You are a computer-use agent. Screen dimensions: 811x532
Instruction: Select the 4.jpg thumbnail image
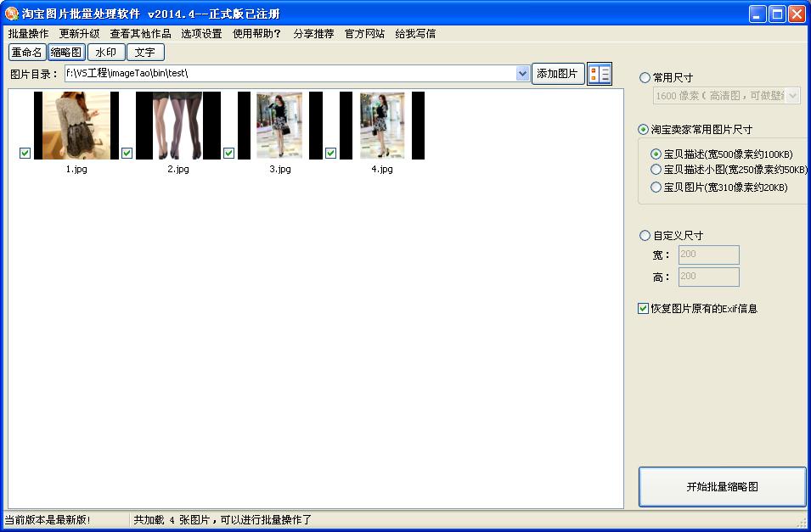381,126
